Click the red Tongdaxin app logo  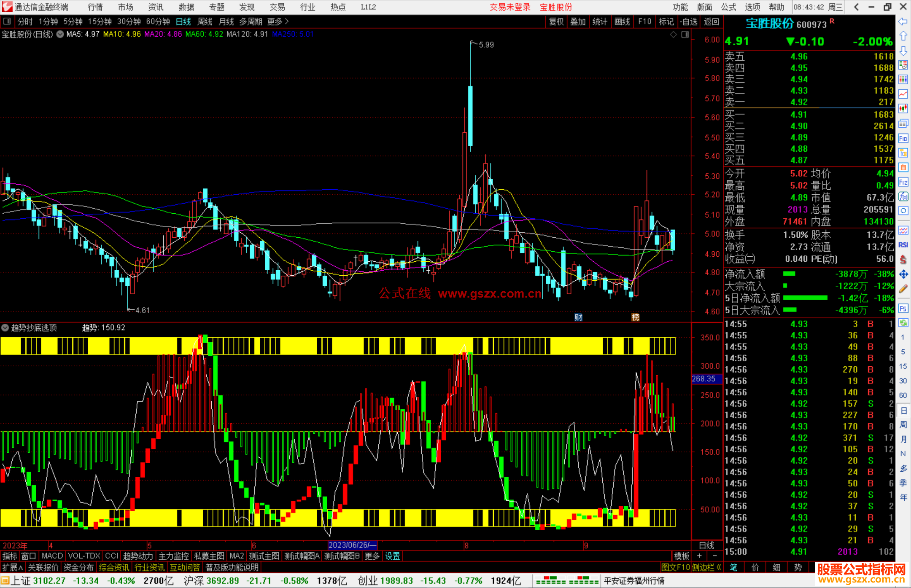coord(7,7)
